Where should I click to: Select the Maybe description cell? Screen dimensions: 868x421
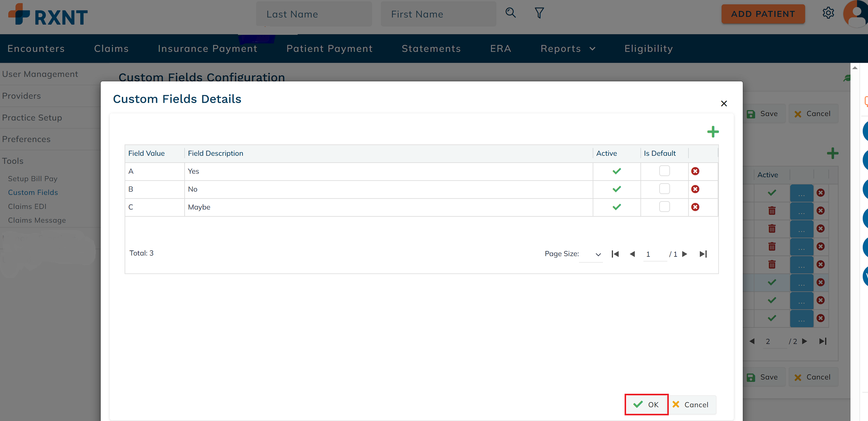click(389, 207)
